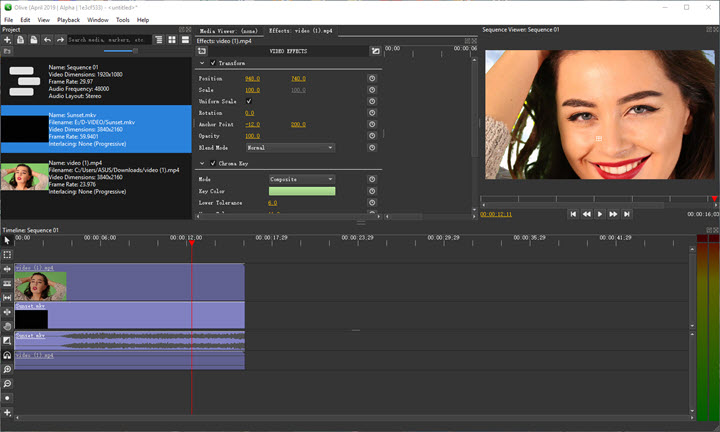This screenshot has height=432, width=720.
Task: Disable the Transform effect checkbox
Action: click(213, 62)
